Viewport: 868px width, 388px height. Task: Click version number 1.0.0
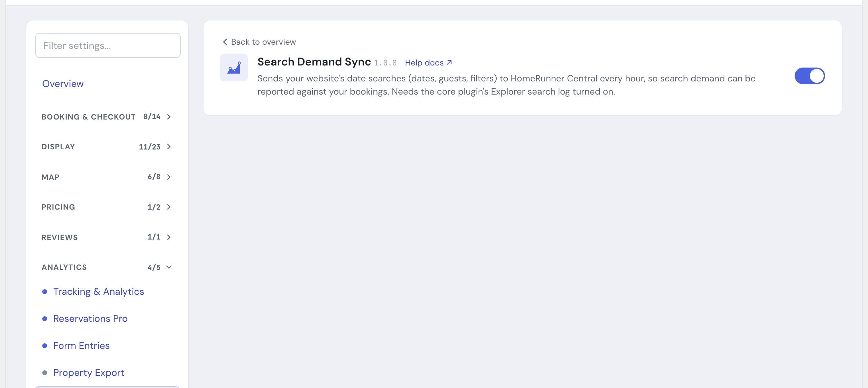pos(385,63)
